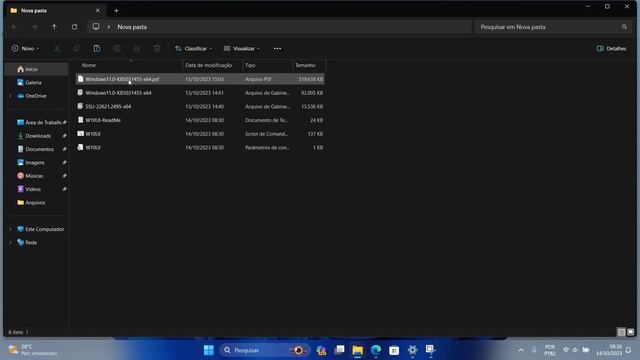640x360 pixels.
Task: Click the Paste clipboard icon
Action: point(97,49)
